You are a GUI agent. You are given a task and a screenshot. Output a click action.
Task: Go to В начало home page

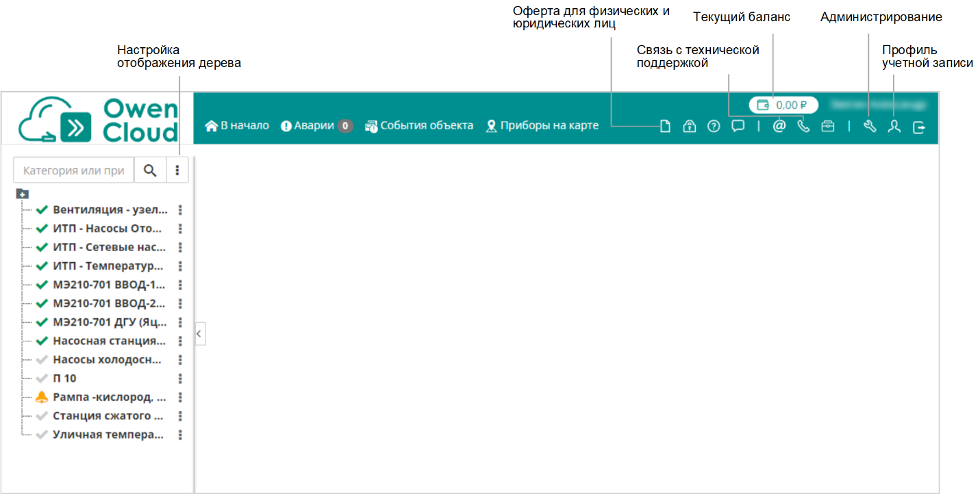[237, 126]
